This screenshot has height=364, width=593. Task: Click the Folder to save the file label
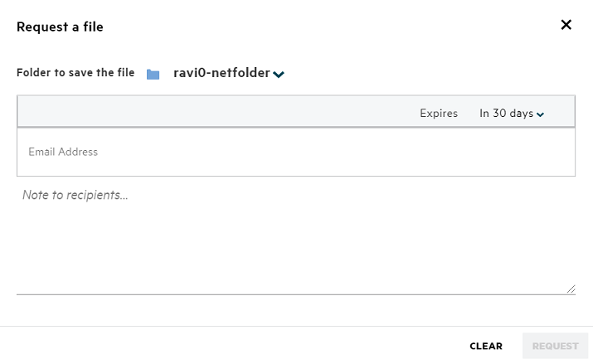[75, 73]
